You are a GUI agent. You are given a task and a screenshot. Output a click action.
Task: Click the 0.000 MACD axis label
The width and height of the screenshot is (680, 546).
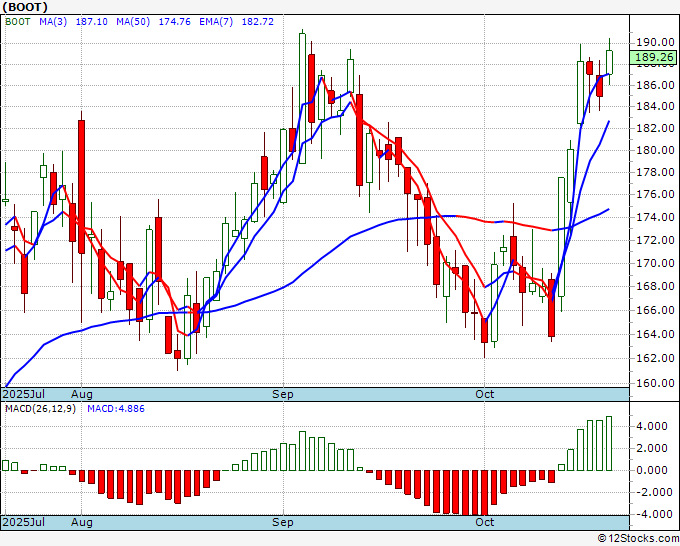652,470
